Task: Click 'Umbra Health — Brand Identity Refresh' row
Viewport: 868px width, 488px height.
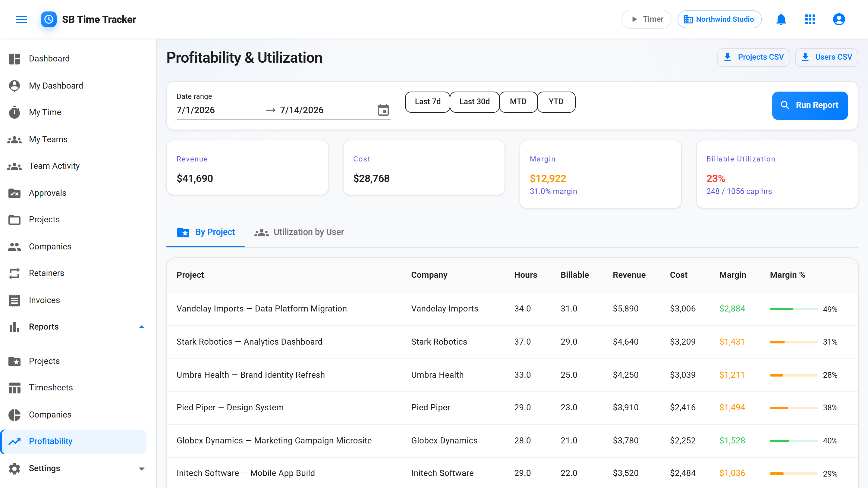Action: point(512,375)
